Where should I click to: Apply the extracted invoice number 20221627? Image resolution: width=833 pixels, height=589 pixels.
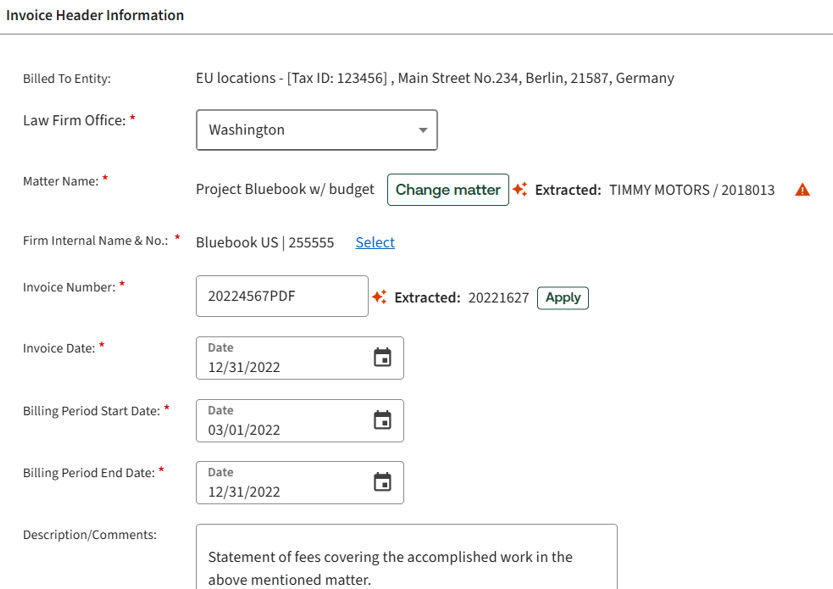point(563,298)
